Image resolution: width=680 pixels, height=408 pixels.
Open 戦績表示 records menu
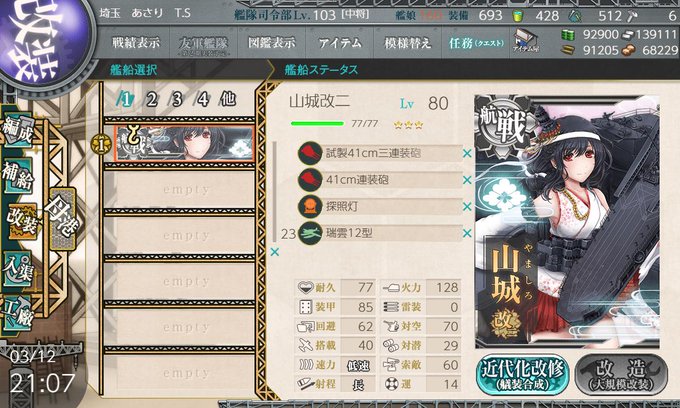click(x=136, y=42)
